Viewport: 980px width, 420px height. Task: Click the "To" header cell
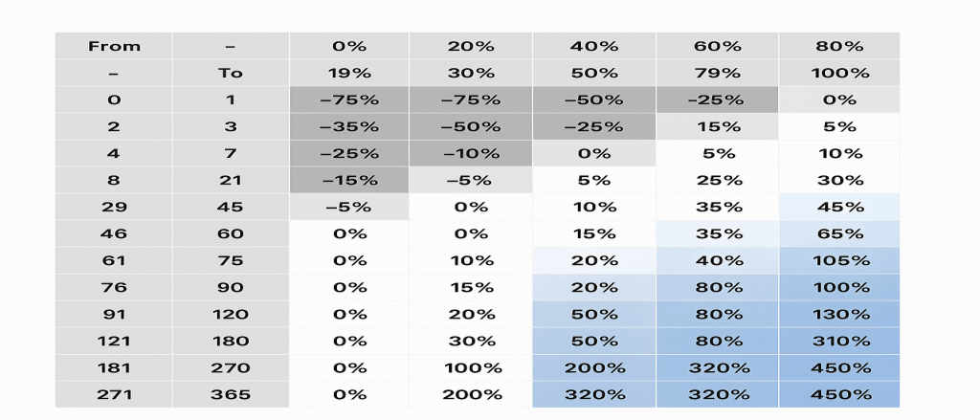pyautogui.click(x=231, y=73)
